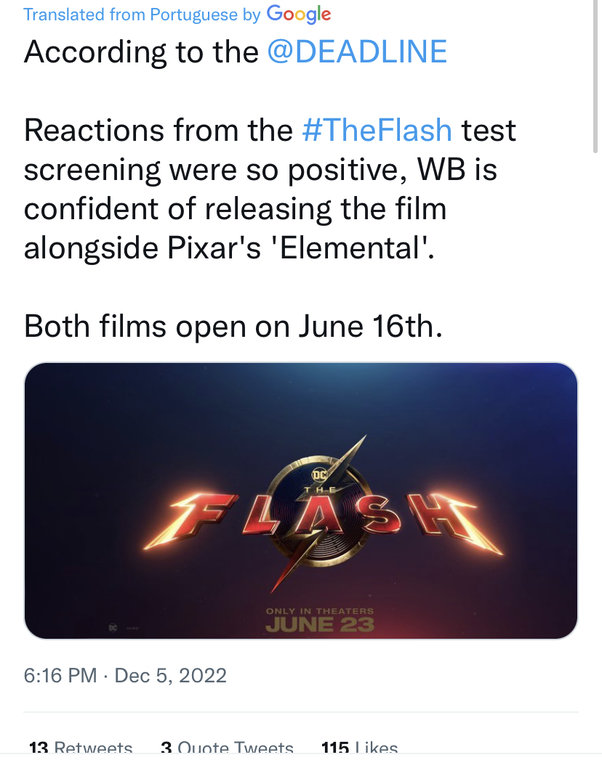Viewport: 602px width, 768px height.
Task: Click the 'Translated from Portuguese by' text
Action: click(x=142, y=15)
